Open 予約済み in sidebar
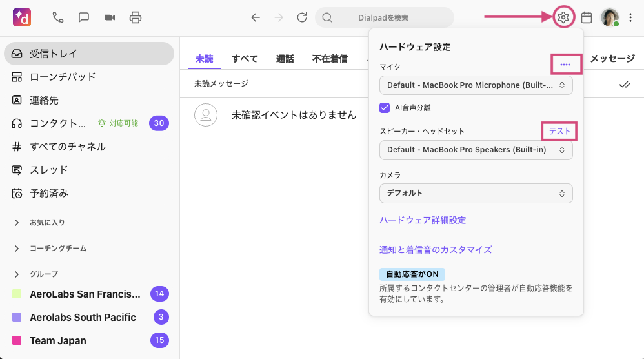The width and height of the screenshot is (644, 359). click(89, 194)
